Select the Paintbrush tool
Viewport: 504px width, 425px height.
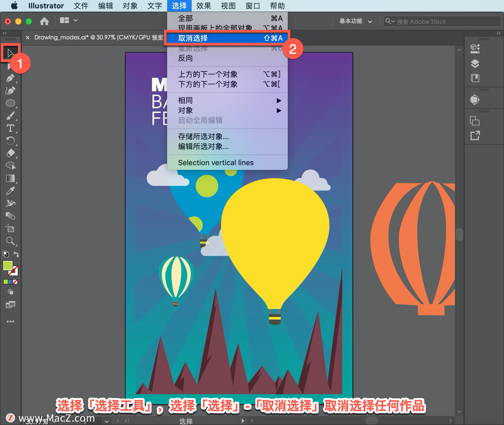click(10, 116)
